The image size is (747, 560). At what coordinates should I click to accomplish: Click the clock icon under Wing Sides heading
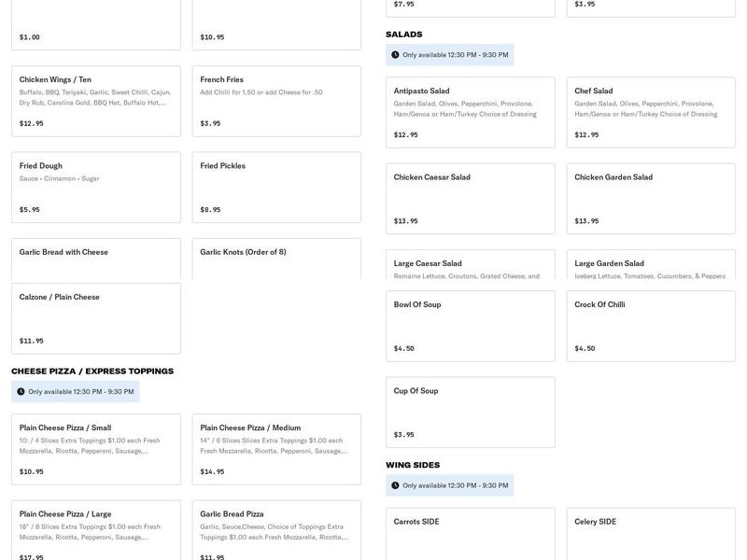pyautogui.click(x=395, y=485)
